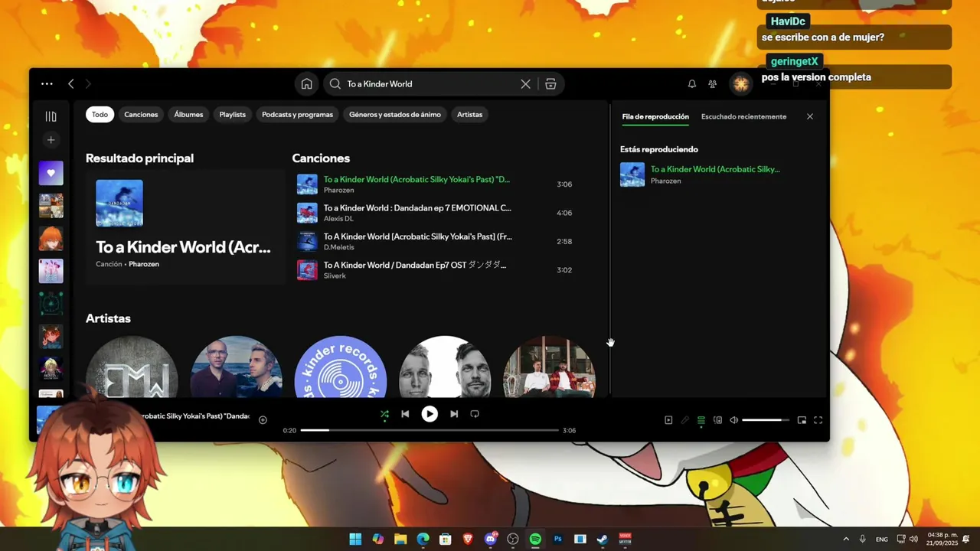The width and height of the screenshot is (980, 551).
Task: Close the queue panel
Action: (810, 117)
